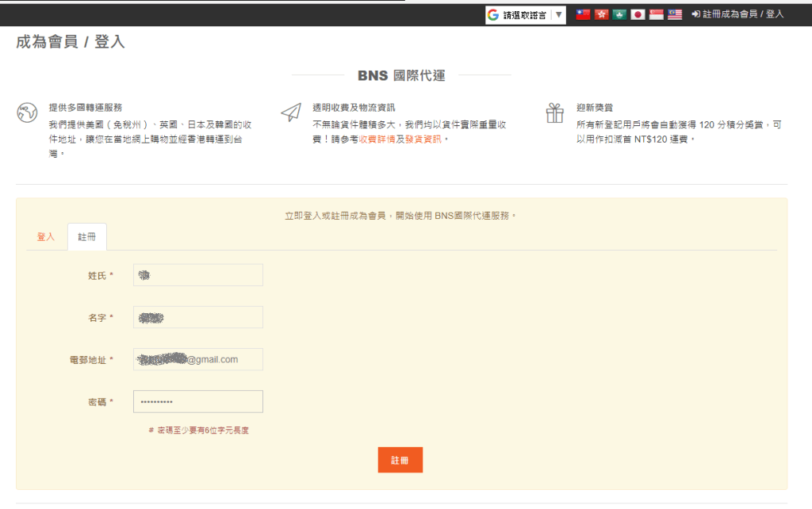The height and width of the screenshot is (509, 812).
Task: Click the Taiwan flag icon
Action: [x=583, y=14]
